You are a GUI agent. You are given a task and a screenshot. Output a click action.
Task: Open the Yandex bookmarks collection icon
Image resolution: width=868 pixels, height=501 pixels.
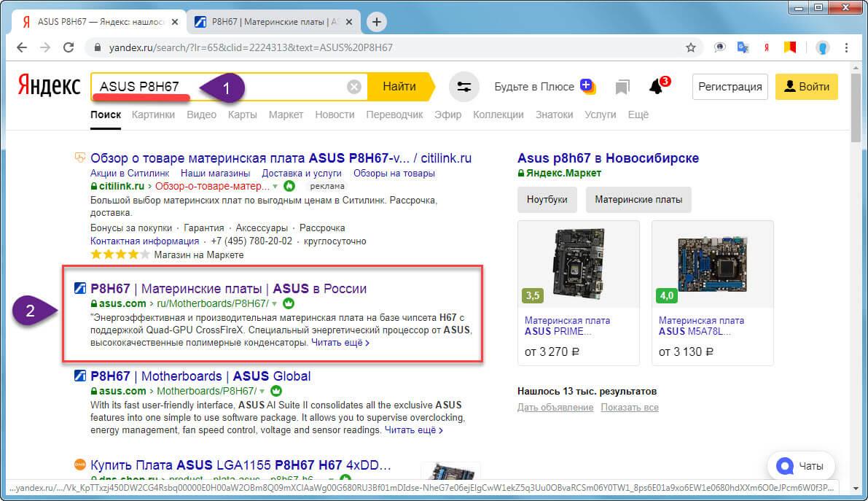click(x=622, y=87)
